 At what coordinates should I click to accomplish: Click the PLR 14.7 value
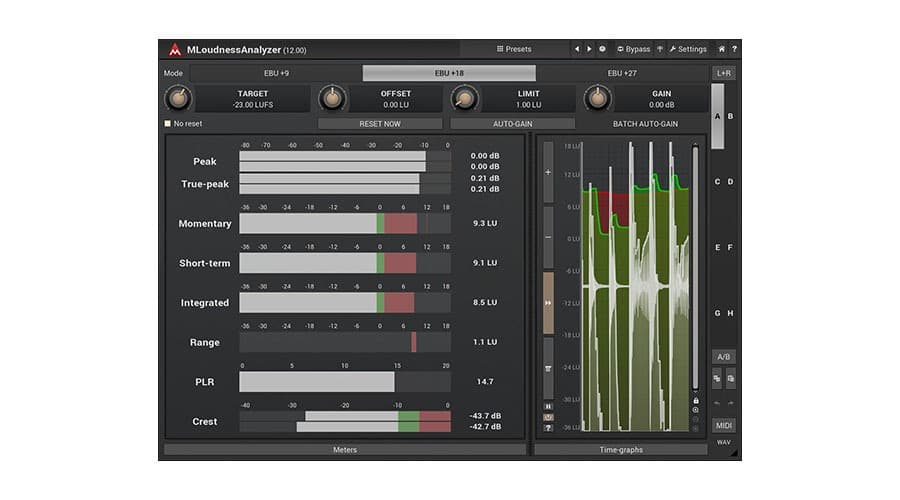point(485,382)
